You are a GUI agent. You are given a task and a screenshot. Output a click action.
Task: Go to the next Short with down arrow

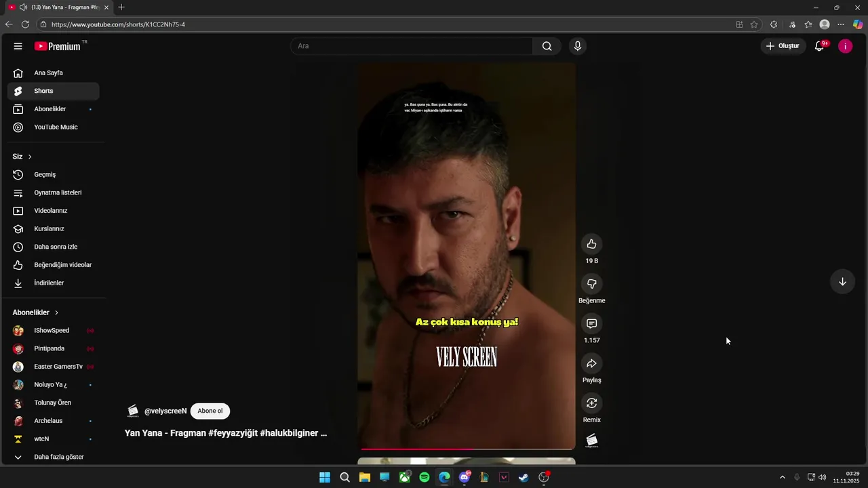pyautogui.click(x=842, y=281)
